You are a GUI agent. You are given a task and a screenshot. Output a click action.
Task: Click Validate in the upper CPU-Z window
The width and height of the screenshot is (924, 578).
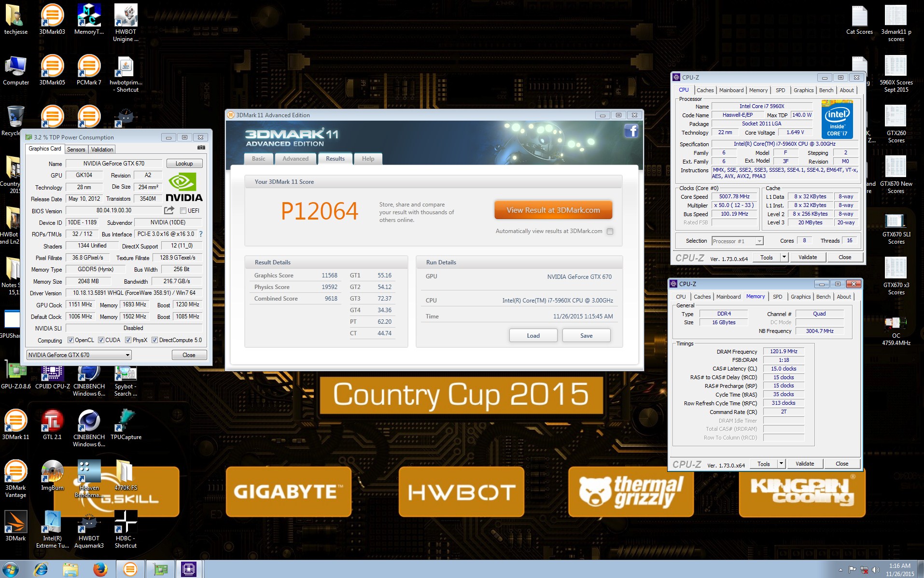point(807,257)
